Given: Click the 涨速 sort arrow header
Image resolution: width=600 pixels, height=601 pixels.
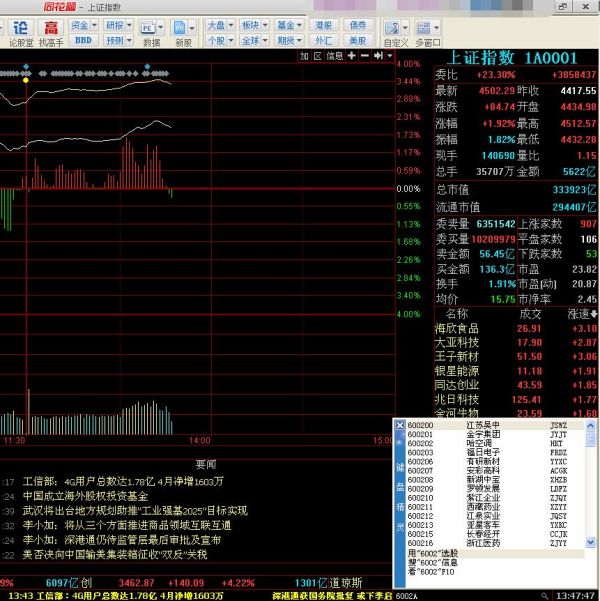Looking at the screenshot, I should pos(594,314).
